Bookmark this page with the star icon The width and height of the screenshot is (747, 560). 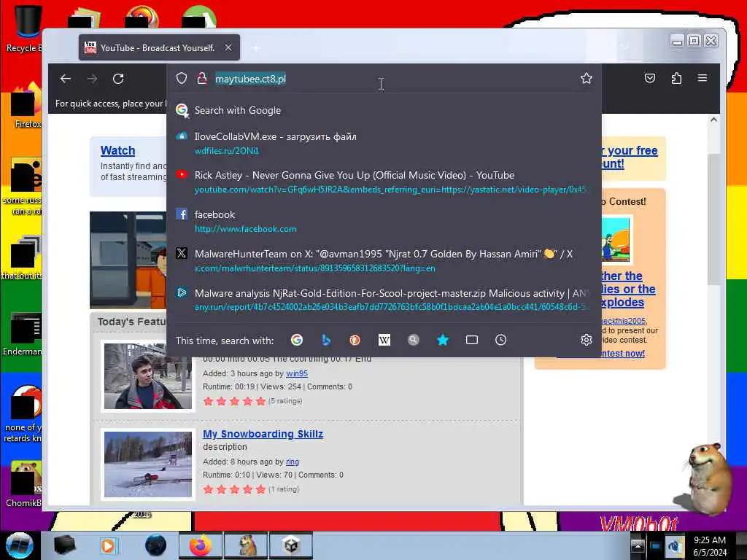(586, 78)
